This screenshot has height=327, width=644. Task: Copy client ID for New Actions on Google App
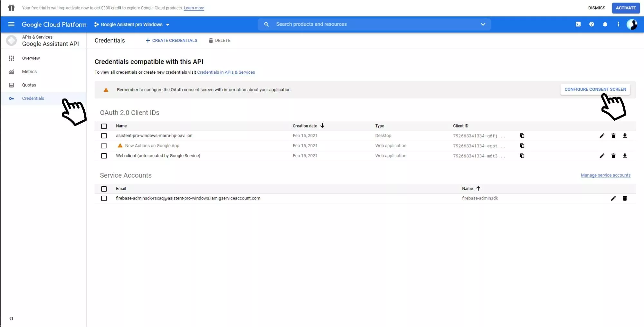pyautogui.click(x=522, y=146)
